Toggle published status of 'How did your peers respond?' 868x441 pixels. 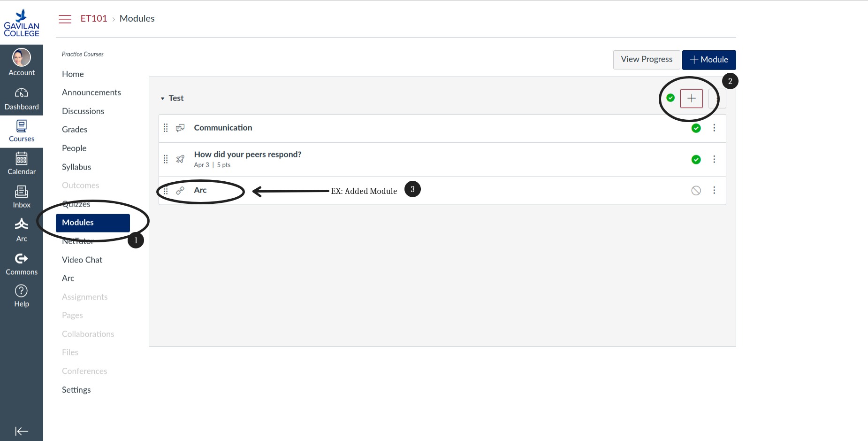coord(696,160)
